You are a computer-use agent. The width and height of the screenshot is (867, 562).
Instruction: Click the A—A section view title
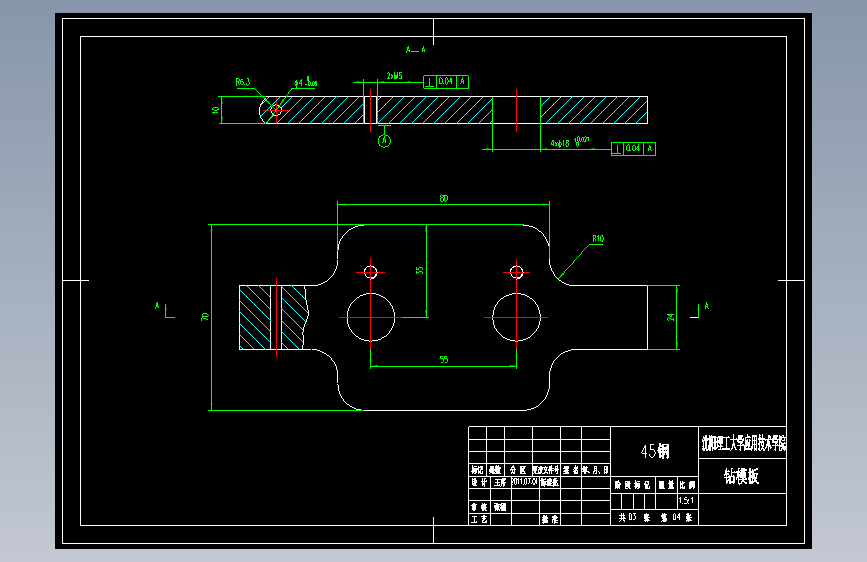click(416, 50)
